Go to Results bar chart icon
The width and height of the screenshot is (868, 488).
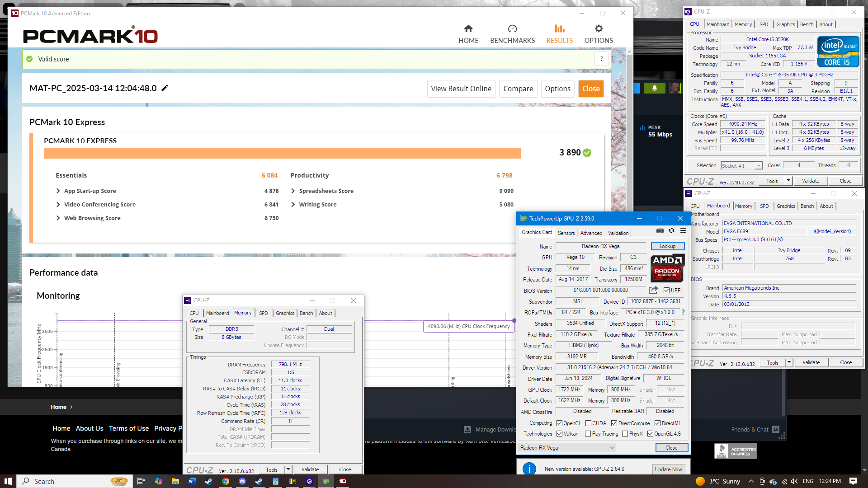coord(560,29)
